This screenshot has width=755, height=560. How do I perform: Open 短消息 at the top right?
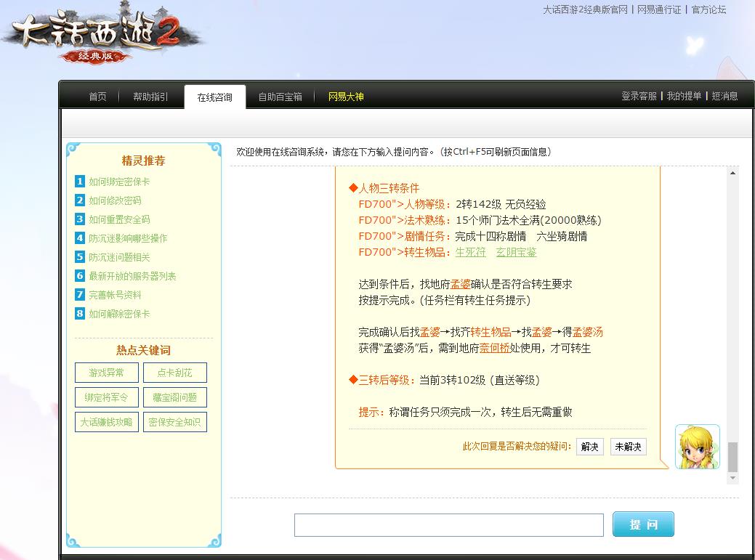pyautogui.click(x=727, y=95)
